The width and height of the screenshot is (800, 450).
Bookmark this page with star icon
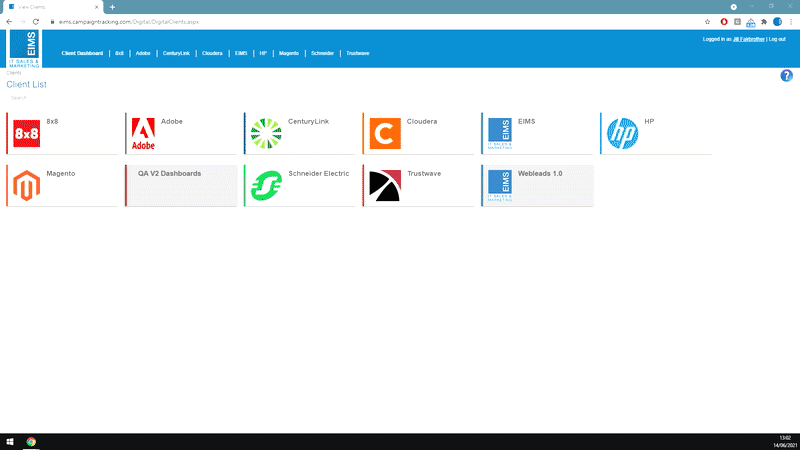coord(707,22)
